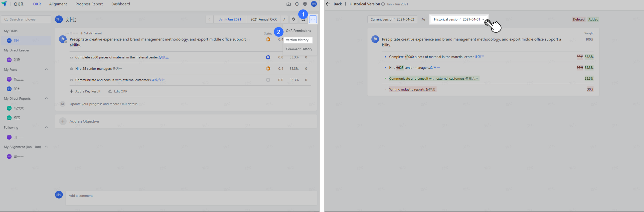644x212 pixels.
Task: Select the 2021 Annual OKR period
Action: 264,19
